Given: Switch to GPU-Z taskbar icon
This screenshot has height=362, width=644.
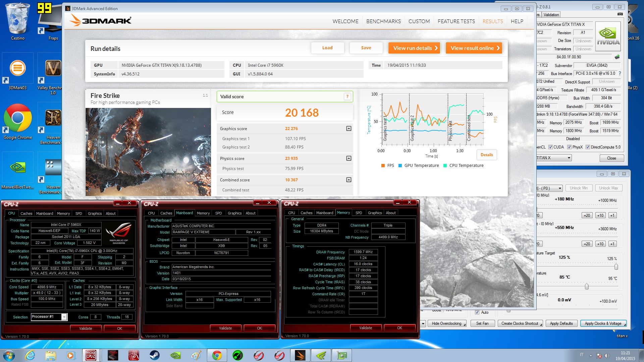Looking at the screenshot, I should 342,355.
